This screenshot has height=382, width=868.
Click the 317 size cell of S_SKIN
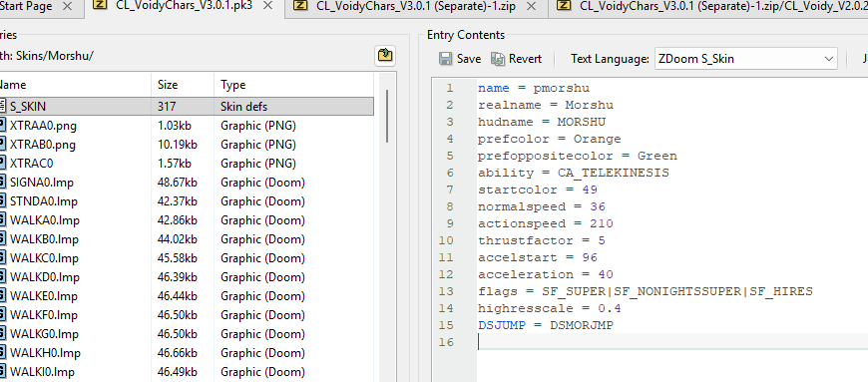(167, 107)
